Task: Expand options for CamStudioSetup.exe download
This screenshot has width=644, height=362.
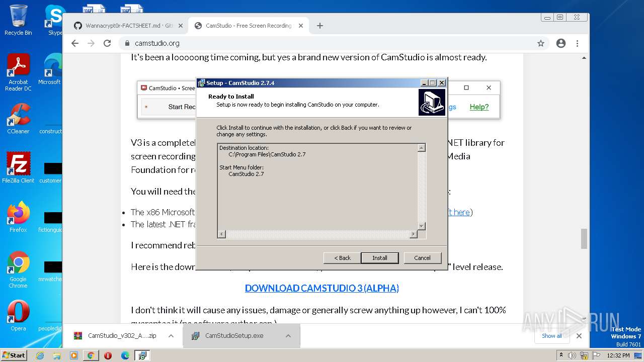Action: [288, 336]
